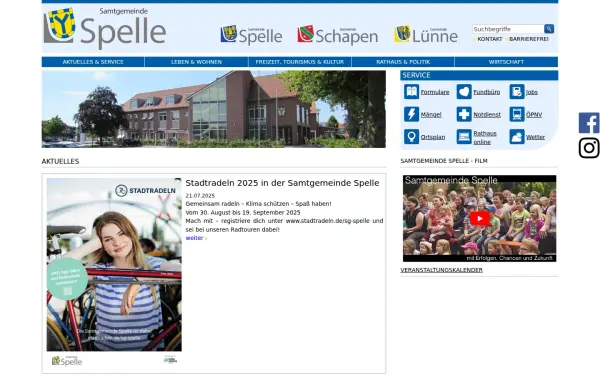Click the Notdienst text link
The width and height of the screenshot is (600, 375).
487,115
